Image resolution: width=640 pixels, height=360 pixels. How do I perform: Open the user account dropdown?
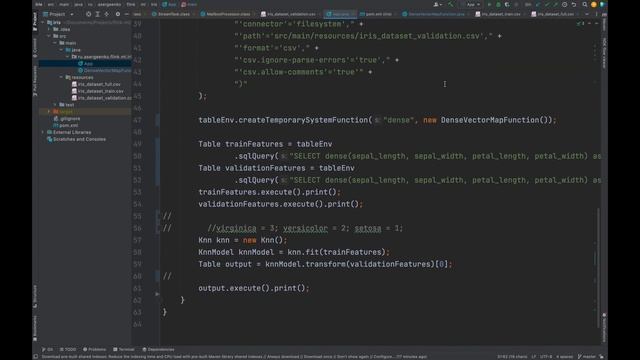[438, 4]
